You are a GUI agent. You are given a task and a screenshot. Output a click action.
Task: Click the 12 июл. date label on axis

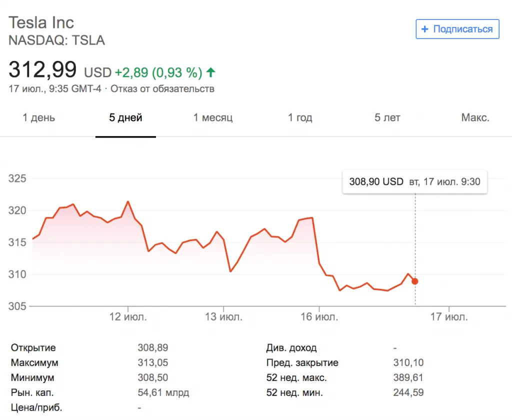[x=128, y=317]
